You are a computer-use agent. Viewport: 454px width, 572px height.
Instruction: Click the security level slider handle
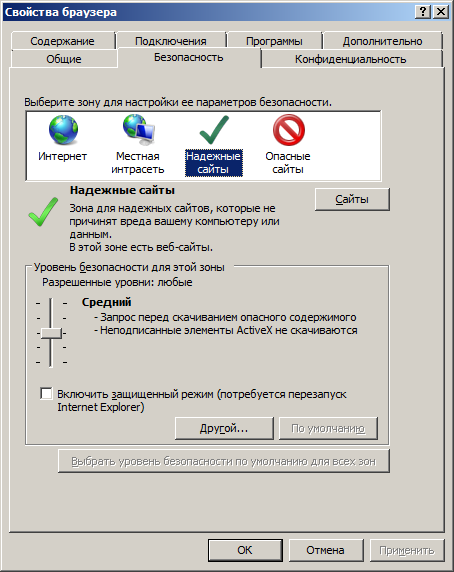coord(51,333)
